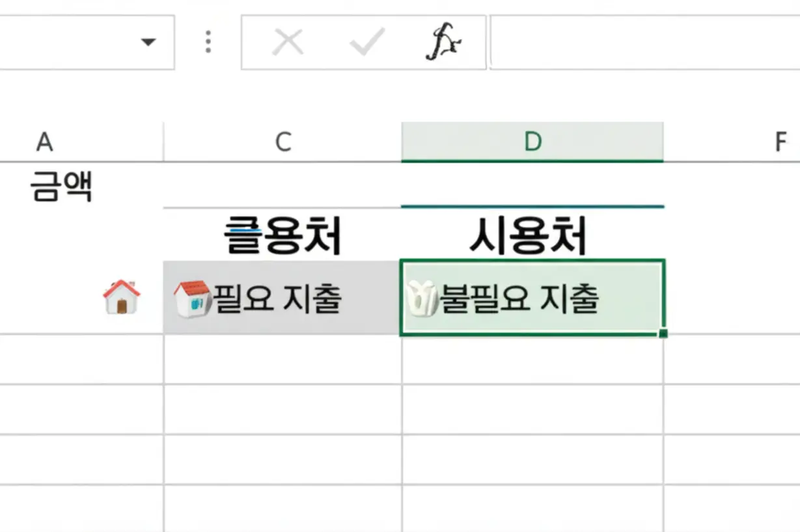Select the 금액 cell in column A
This screenshot has width=800, height=532.
(x=61, y=187)
